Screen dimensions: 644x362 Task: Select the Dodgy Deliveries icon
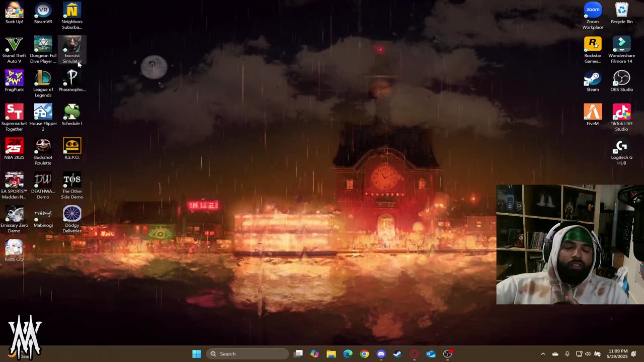click(x=72, y=220)
